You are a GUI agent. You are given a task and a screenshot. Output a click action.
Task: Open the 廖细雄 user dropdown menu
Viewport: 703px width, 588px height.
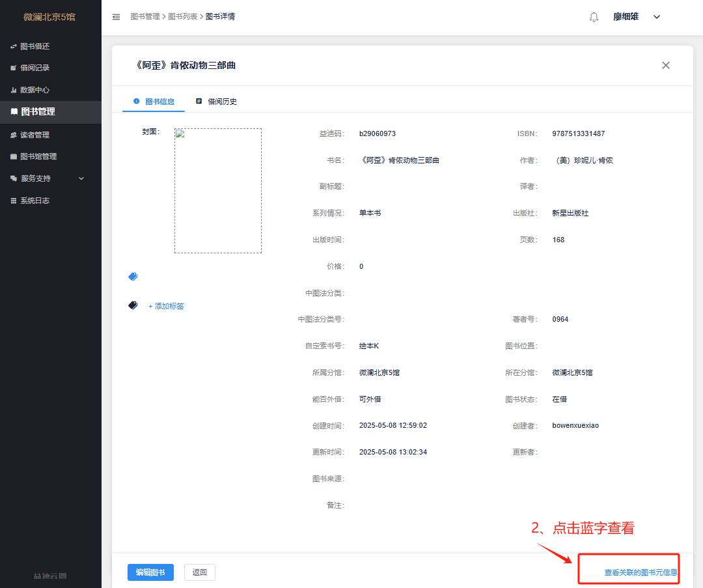click(636, 17)
